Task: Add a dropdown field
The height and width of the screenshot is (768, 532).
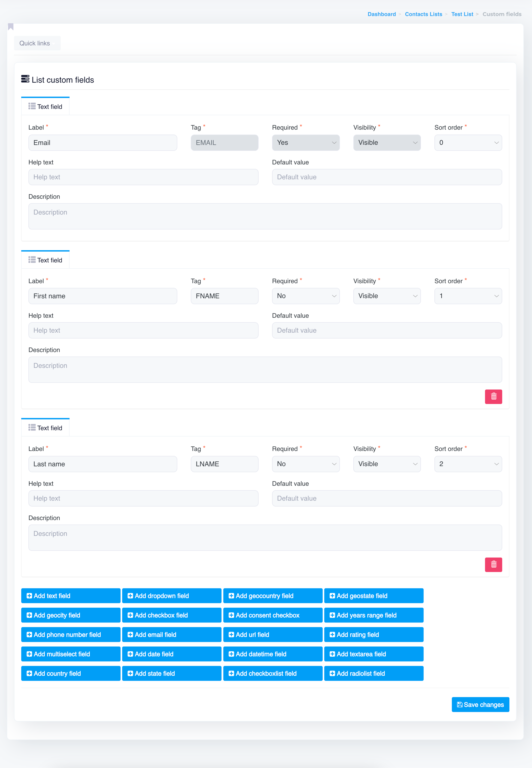Action: pos(172,596)
